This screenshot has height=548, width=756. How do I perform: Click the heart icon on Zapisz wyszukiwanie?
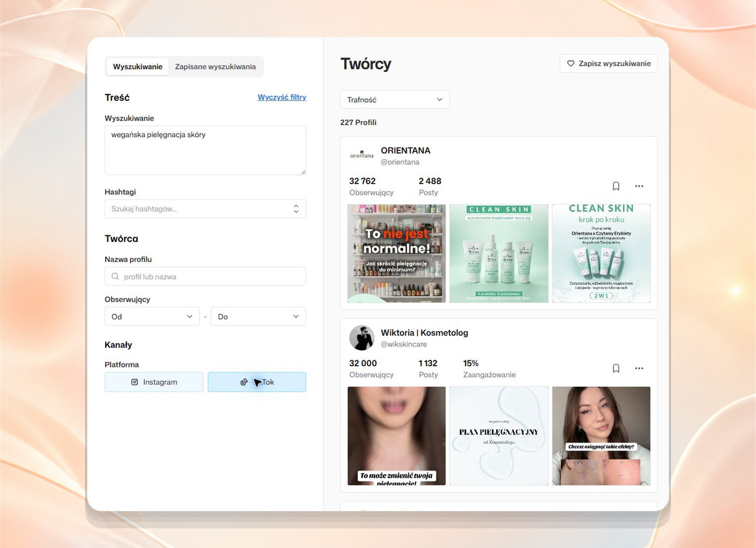[571, 63]
